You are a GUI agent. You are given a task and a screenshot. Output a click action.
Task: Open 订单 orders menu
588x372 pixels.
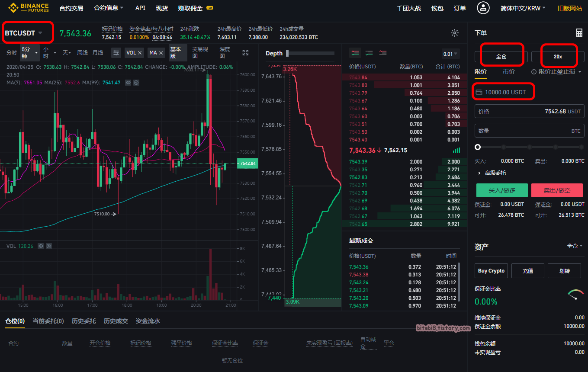tap(460, 8)
